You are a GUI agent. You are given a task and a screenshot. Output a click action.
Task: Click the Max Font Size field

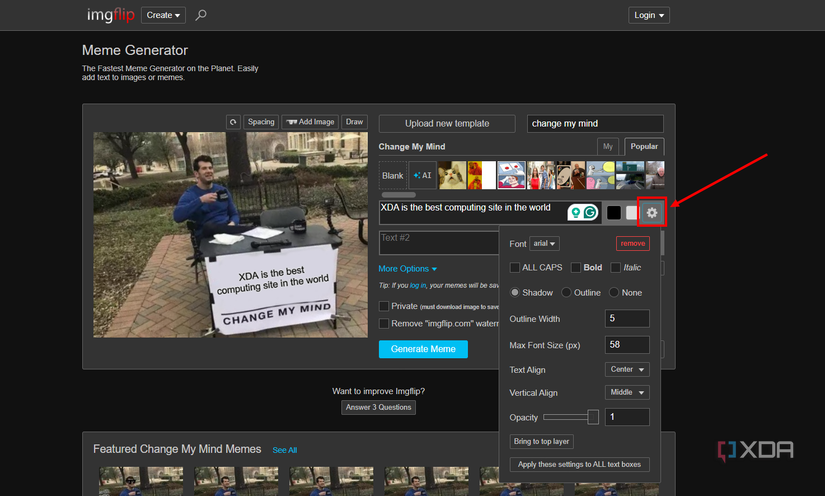point(627,345)
